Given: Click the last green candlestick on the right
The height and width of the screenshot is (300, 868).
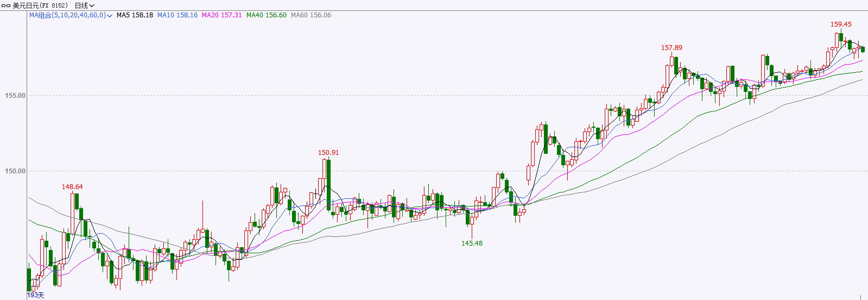Looking at the screenshot, I should pos(863,49).
